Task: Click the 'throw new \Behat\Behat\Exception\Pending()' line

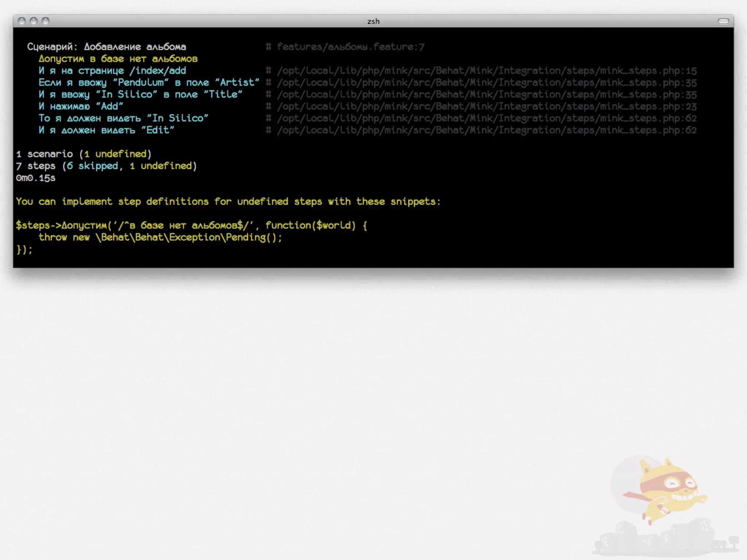Action: [x=160, y=238]
